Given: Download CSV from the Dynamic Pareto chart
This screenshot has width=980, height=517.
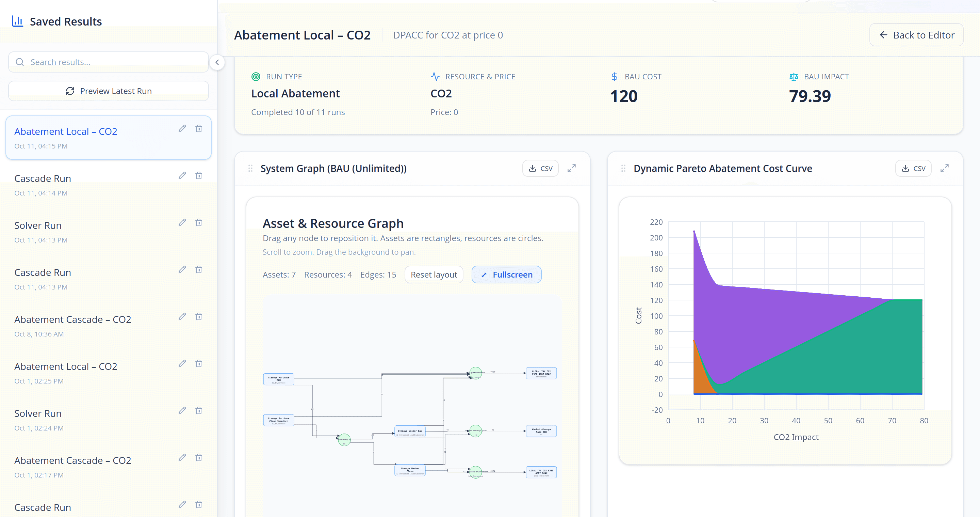Looking at the screenshot, I should pos(913,168).
